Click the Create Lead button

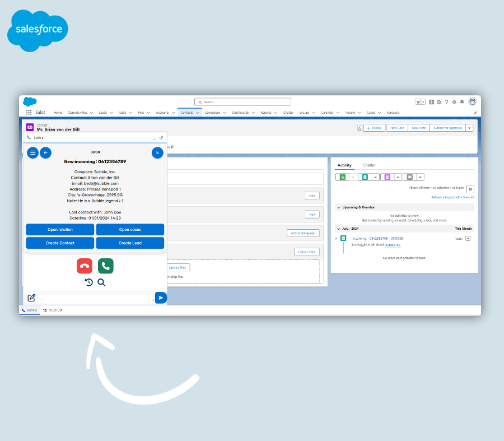(130, 243)
